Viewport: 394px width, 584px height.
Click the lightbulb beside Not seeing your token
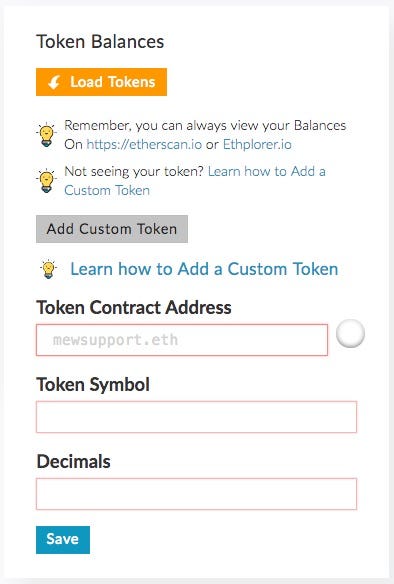[47, 181]
